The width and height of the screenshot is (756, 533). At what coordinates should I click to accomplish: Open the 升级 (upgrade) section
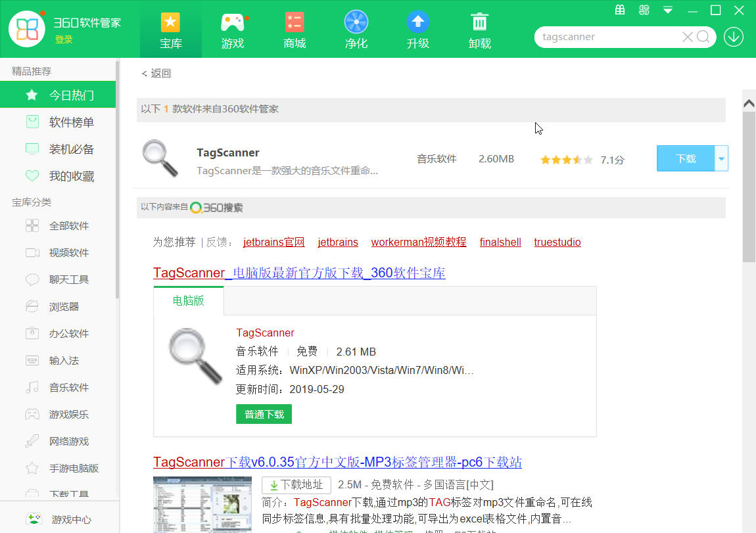[417, 29]
